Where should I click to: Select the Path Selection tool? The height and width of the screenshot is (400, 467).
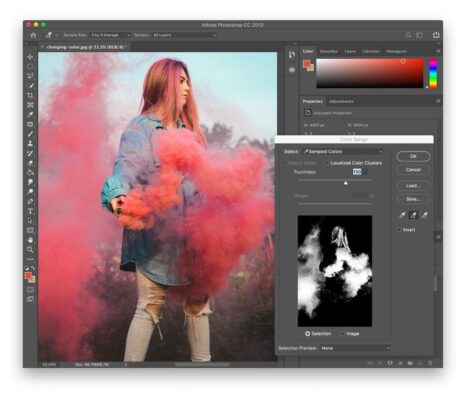(30, 221)
